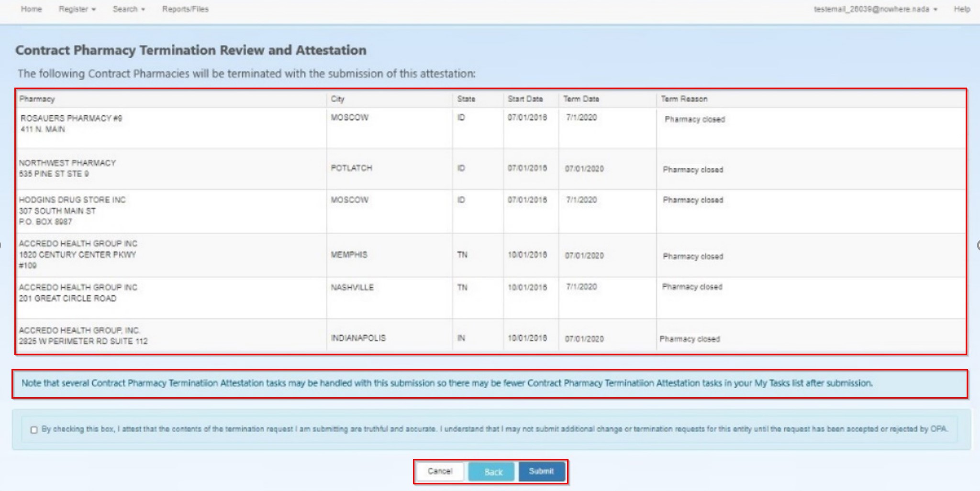Open the Help menu item
This screenshot has width=980, height=491.
pyautogui.click(x=962, y=9)
